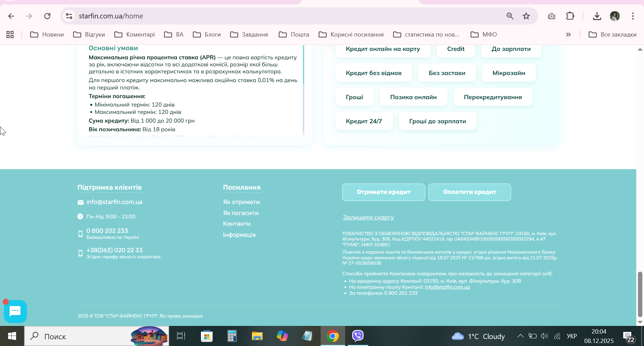Open Chrome three-dot menu

point(633,16)
